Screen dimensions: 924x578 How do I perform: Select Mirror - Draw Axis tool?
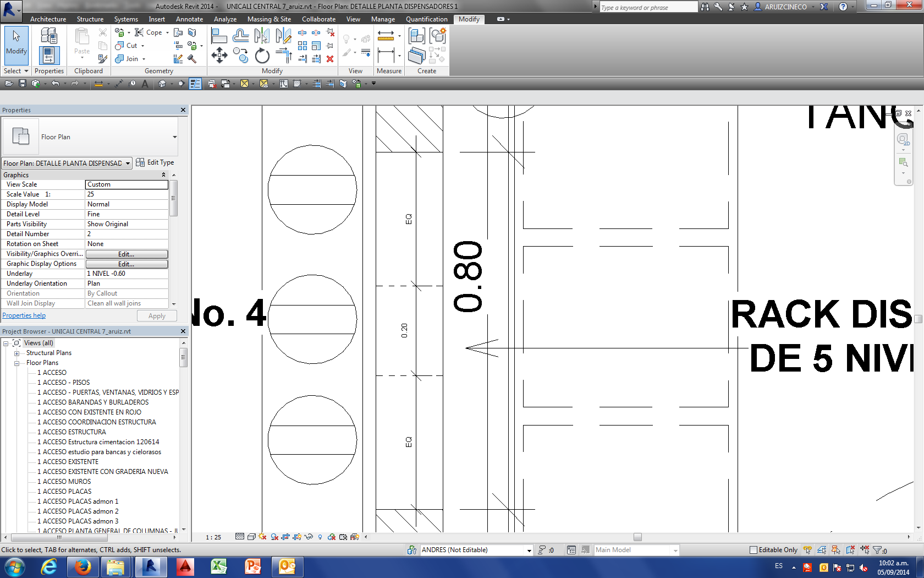tap(283, 36)
